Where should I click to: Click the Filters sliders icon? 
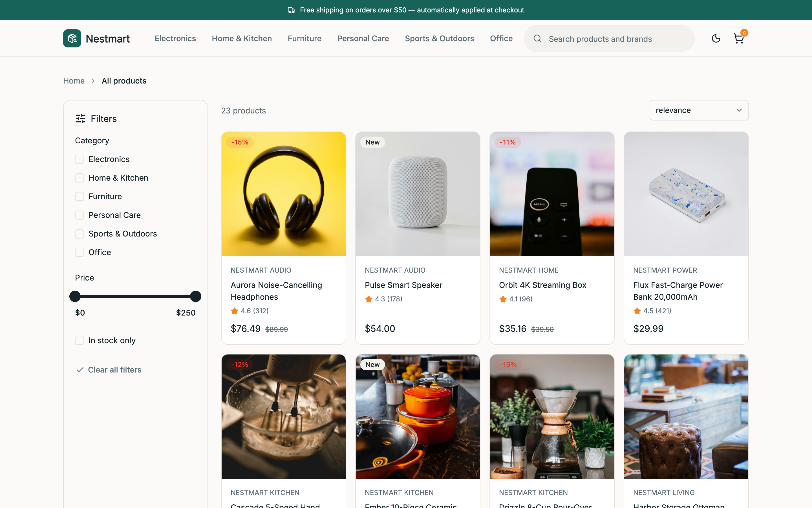(x=81, y=119)
